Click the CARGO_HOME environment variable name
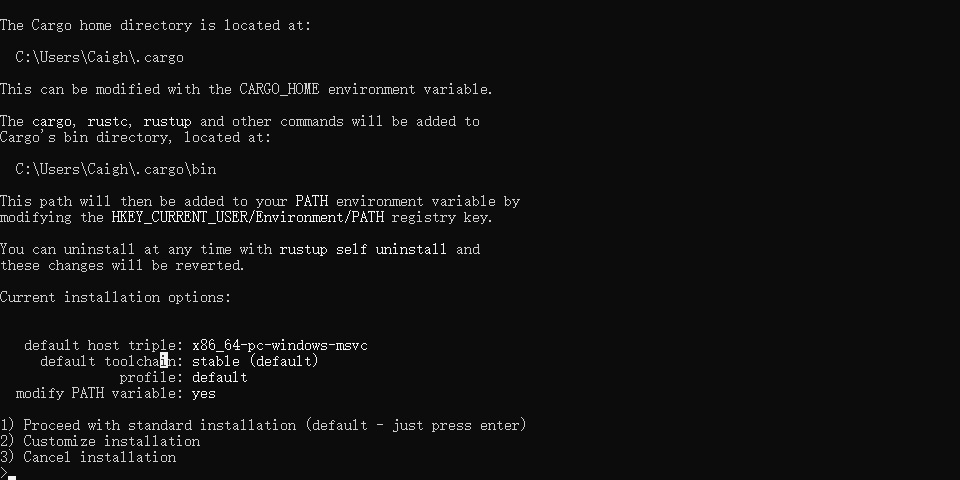This screenshot has width=960, height=480. [284, 89]
